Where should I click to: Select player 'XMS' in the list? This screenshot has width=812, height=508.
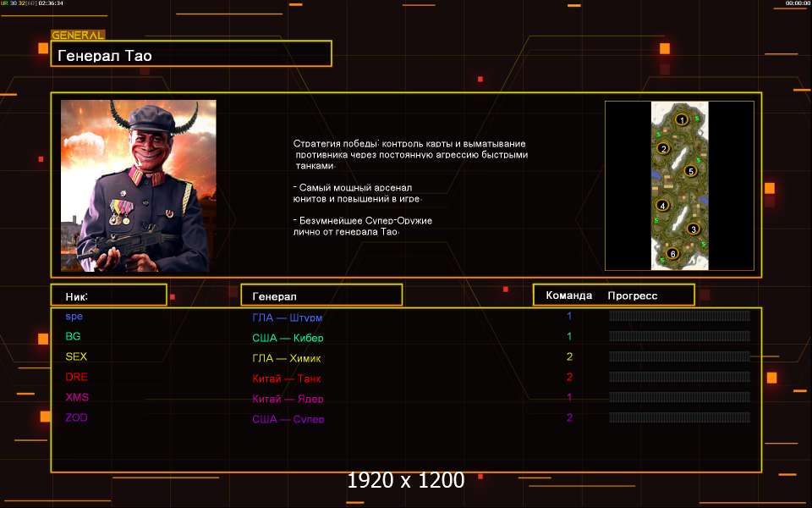pyautogui.click(x=77, y=397)
